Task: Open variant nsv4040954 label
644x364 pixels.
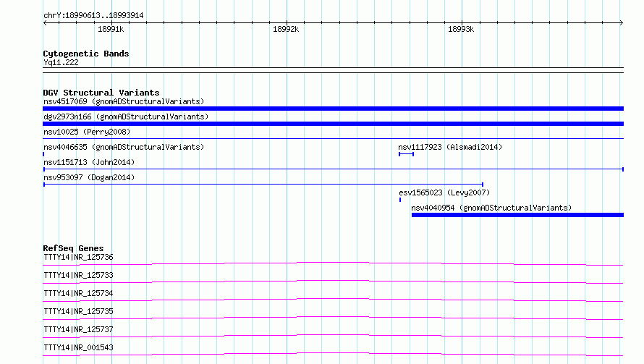Action: click(x=491, y=208)
